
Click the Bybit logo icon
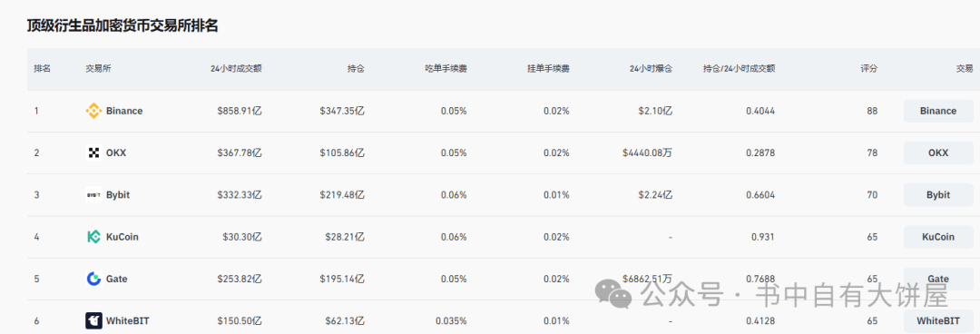(x=93, y=194)
